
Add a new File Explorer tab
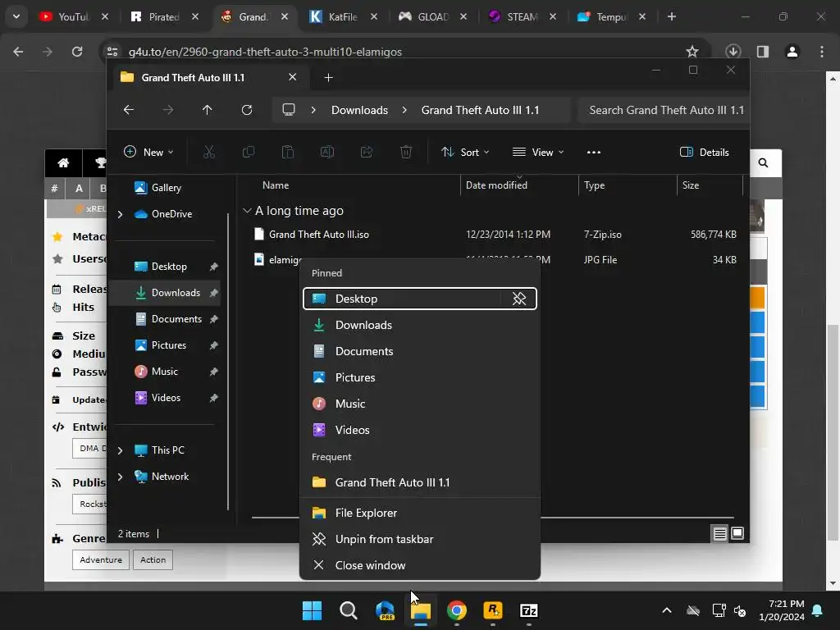(328, 78)
